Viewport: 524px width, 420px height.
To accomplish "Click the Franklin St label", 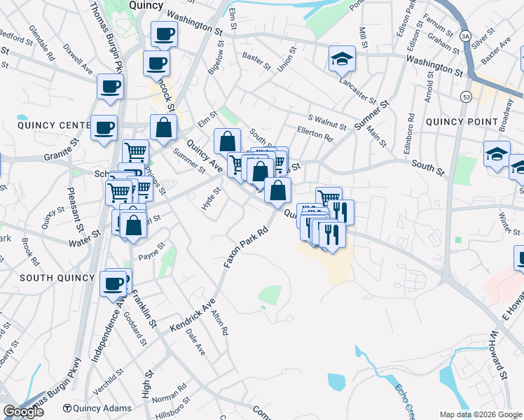I will (144, 309).
